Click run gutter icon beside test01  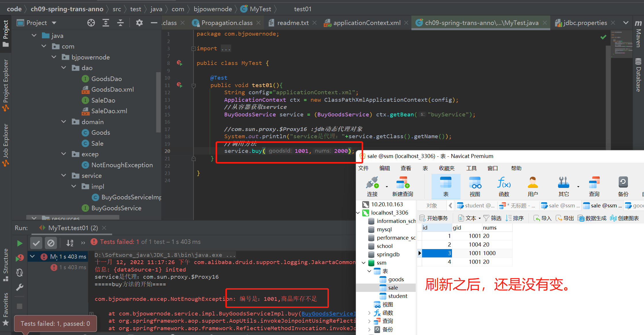(x=180, y=85)
